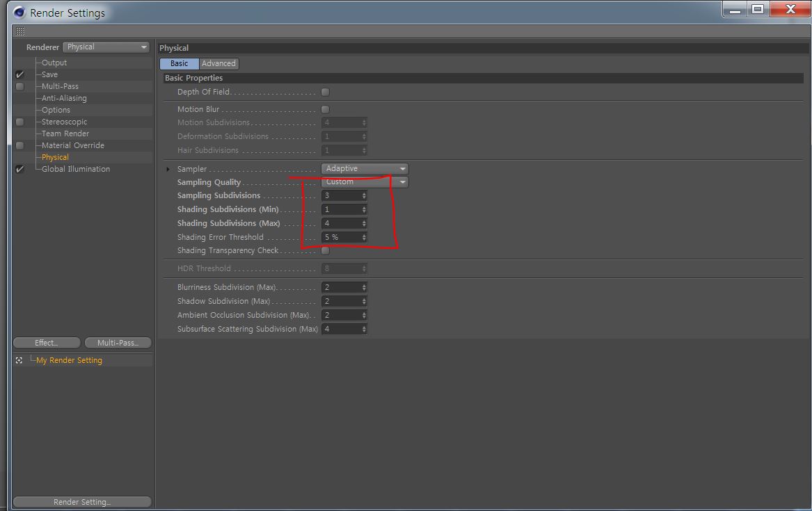Enable the Motion Blur checkbox
This screenshot has width=812, height=511.
coord(325,109)
